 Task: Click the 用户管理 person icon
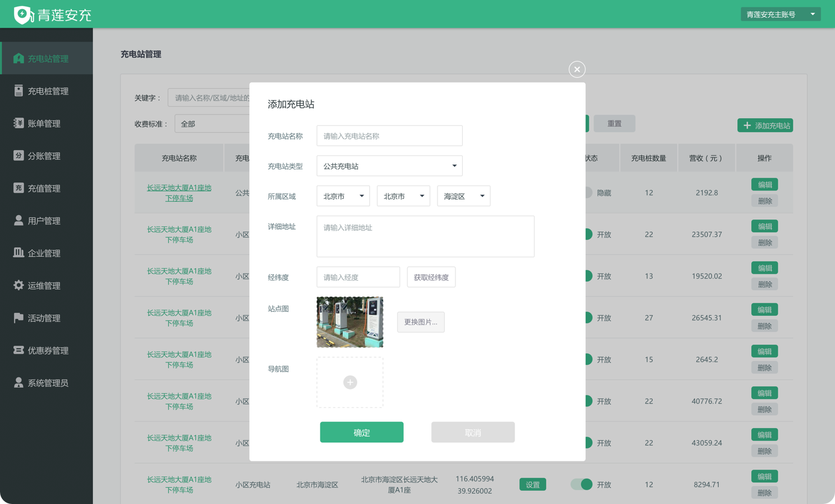19,221
